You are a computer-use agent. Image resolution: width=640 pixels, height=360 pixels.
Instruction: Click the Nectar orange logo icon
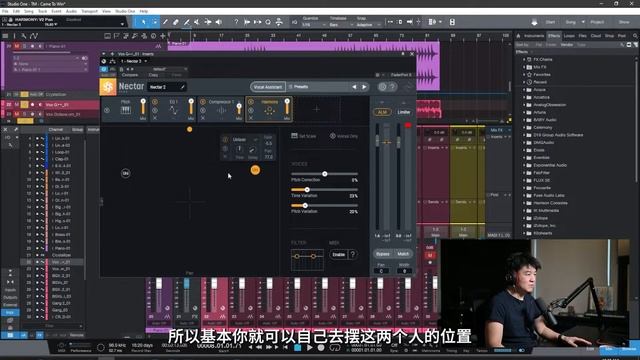108,87
